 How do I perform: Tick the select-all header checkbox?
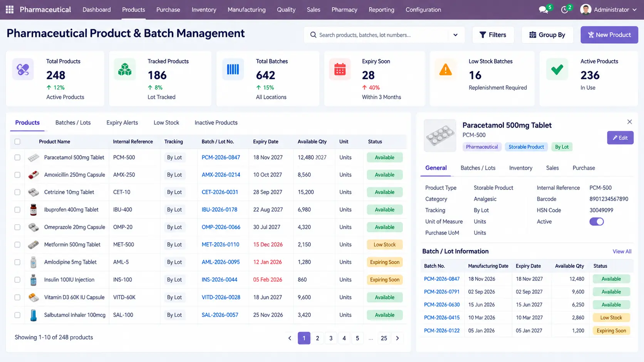[x=17, y=142]
